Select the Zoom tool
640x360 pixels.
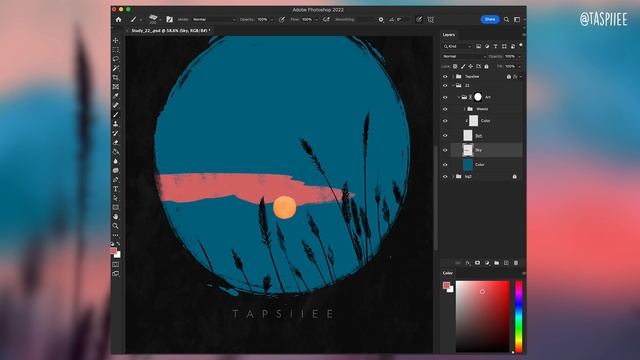[116, 226]
